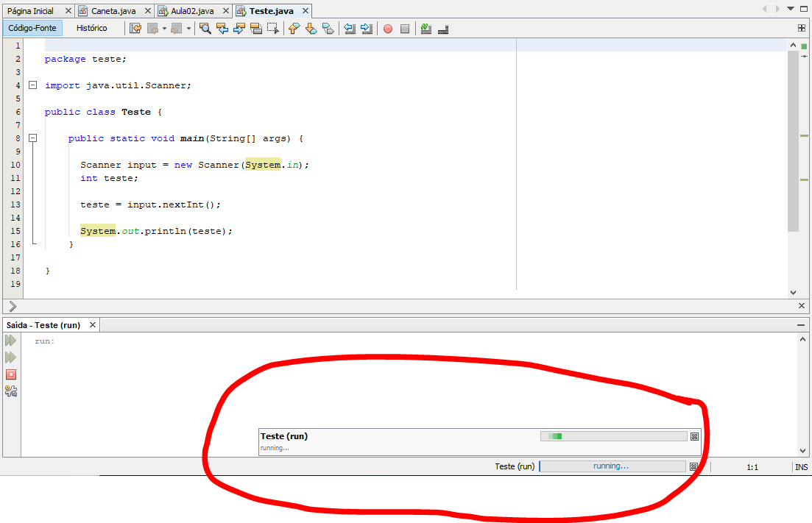Click line number 13 in gutter
The image size is (812, 523).
[15, 204]
